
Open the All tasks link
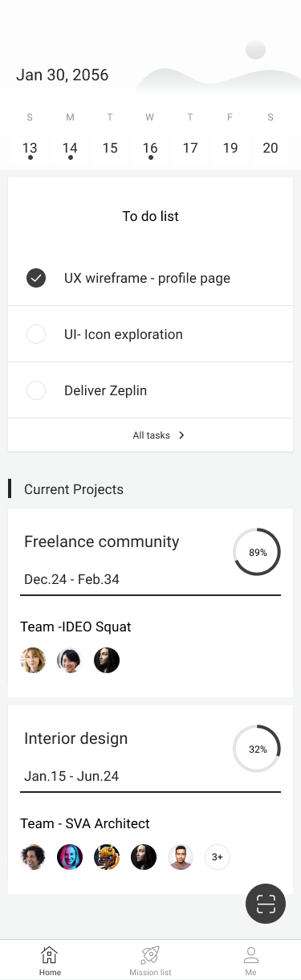[x=159, y=435]
